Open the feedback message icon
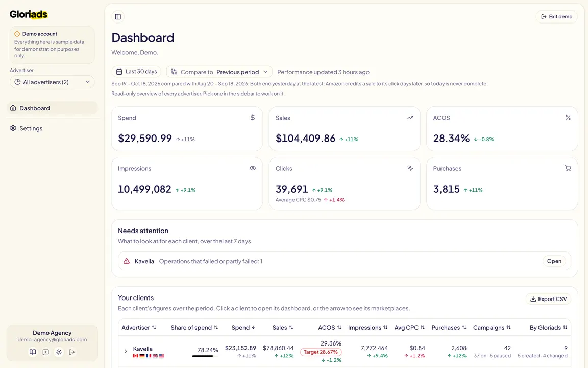588x368 pixels. pyautogui.click(x=46, y=352)
